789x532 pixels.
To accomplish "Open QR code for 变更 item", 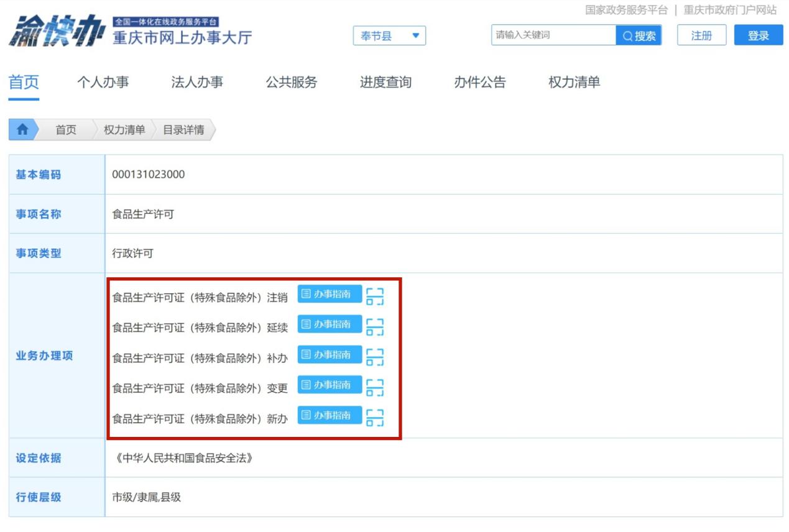I will [375, 387].
